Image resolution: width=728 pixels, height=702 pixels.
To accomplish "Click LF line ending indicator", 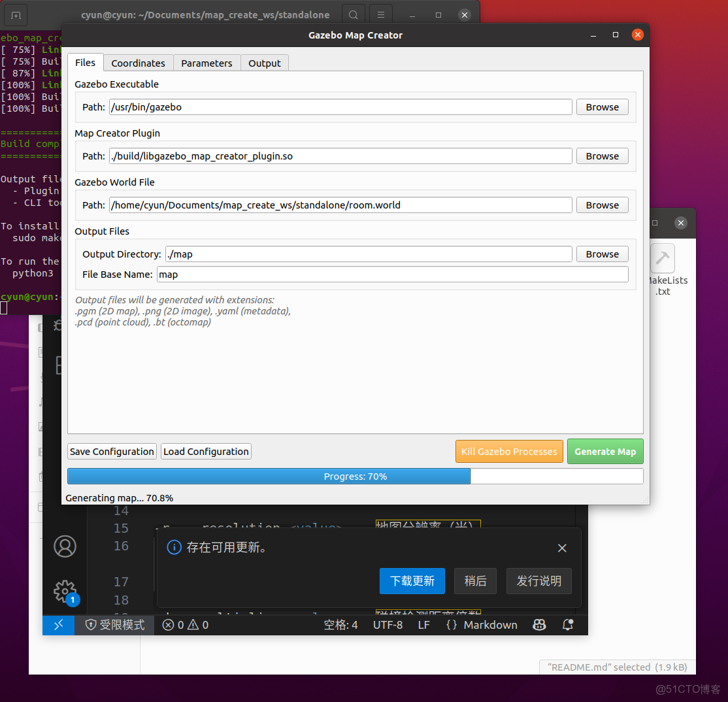I will (x=423, y=625).
